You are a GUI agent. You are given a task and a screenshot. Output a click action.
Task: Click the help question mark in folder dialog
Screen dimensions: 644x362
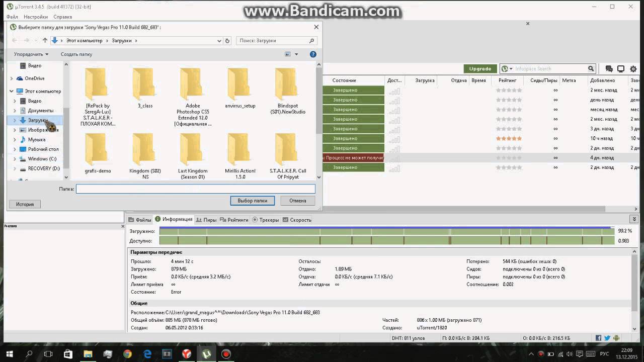313,54
